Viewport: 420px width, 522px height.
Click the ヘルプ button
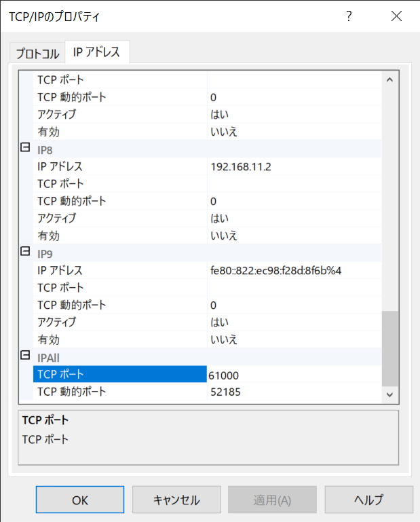coord(368,500)
